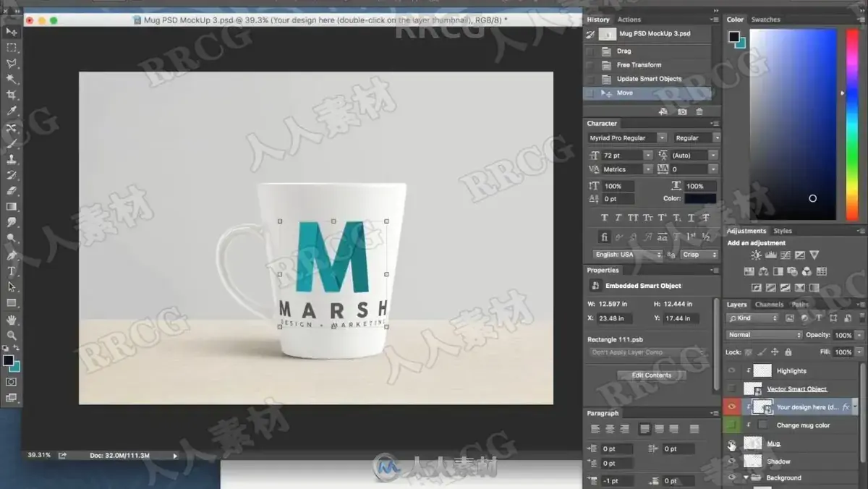Collapse the Background group triangle

[746, 477]
